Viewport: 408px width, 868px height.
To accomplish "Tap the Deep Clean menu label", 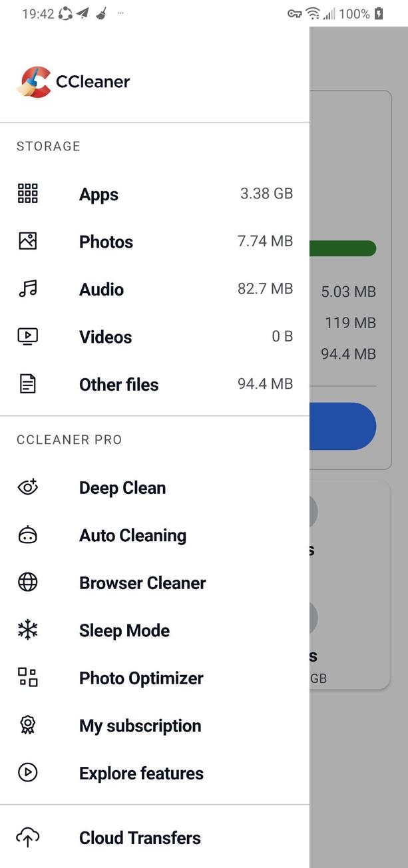I will coord(122,487).
